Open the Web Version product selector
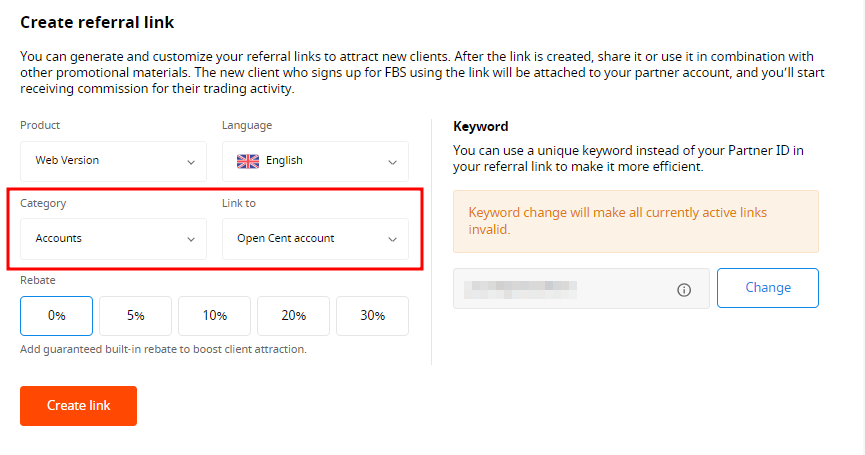The height and width of the screenshot is (455, 865). [x=114, y=162]
